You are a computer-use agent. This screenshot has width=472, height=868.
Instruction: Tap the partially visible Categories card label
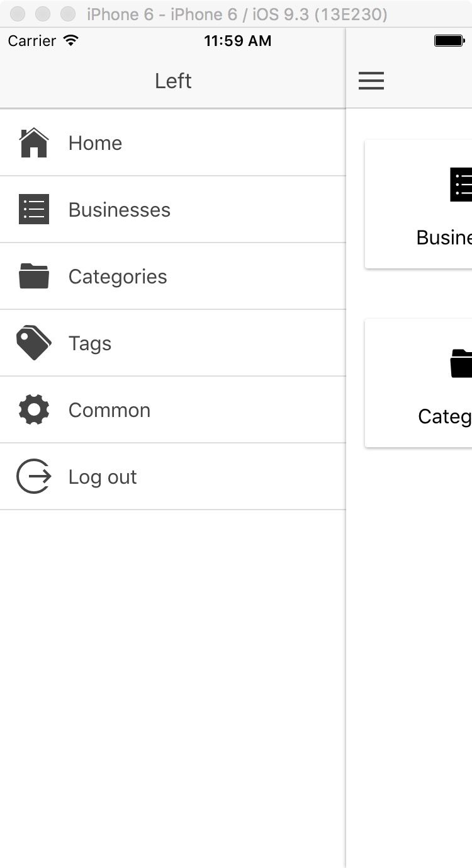point(445,416)
